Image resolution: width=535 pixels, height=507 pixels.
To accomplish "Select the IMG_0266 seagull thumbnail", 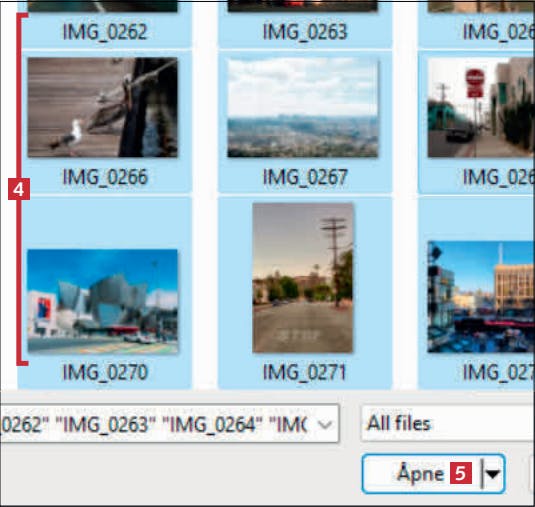I will click(x=102, y=107).
